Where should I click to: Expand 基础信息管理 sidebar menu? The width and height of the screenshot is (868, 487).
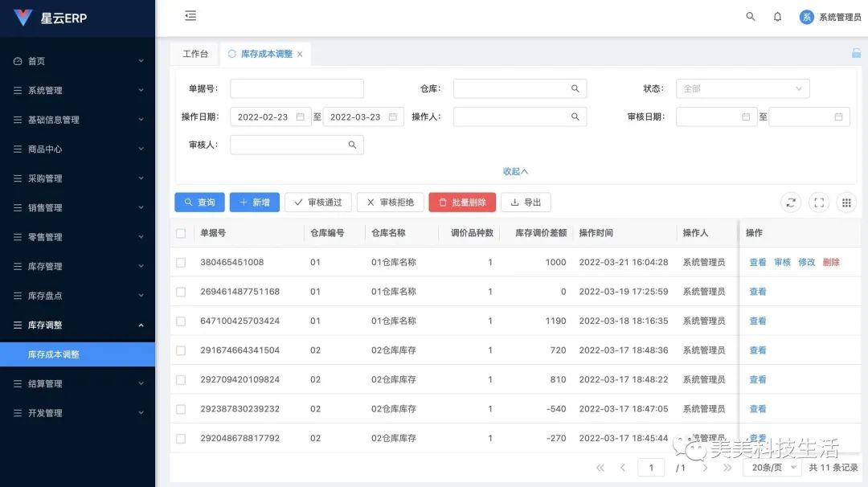[77, 120]
